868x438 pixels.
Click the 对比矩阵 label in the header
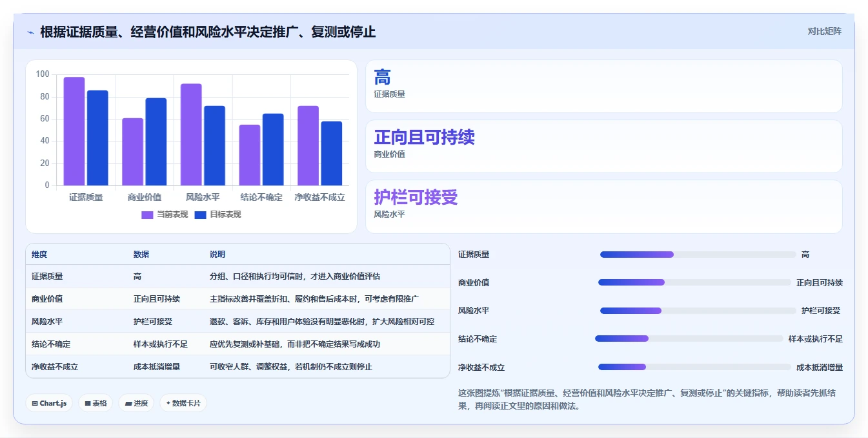[825, 31]
